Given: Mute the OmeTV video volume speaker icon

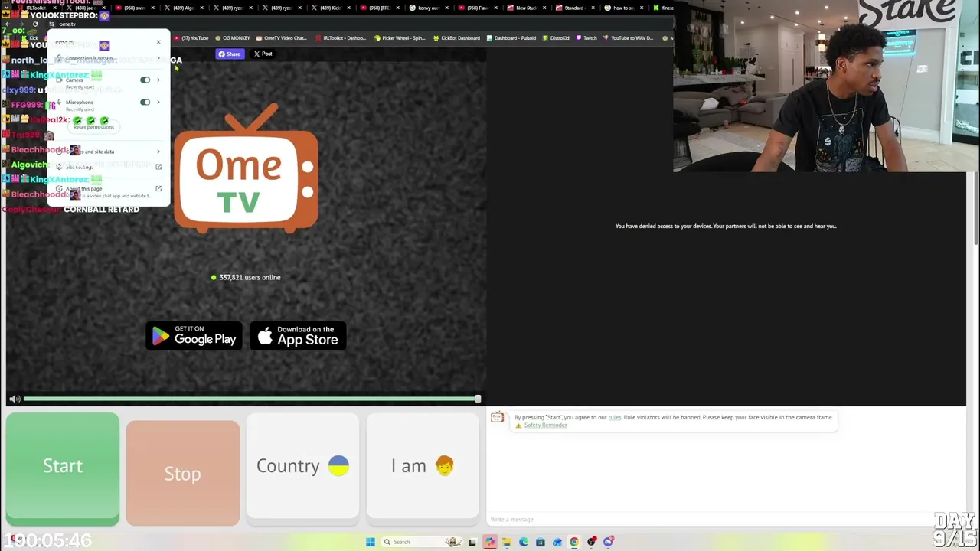Looking at the screenshot, I should 15,399.
